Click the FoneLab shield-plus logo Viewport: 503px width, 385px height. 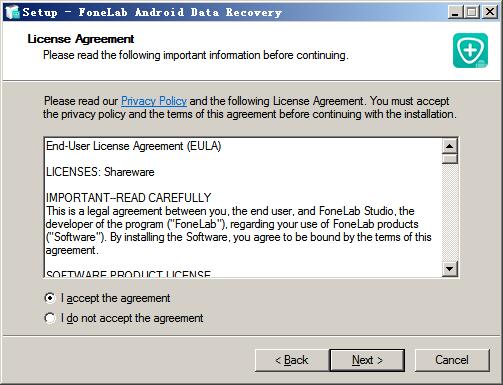(x=470, y=50)
